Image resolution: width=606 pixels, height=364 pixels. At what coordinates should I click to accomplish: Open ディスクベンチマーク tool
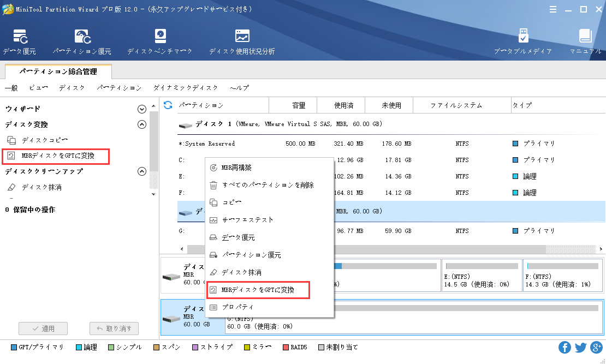point(159,41)
